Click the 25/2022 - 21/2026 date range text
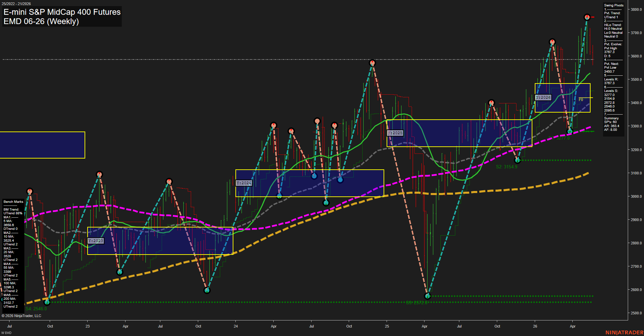Image resolution: width=644 pixels, height=336 pixels. 16,4
